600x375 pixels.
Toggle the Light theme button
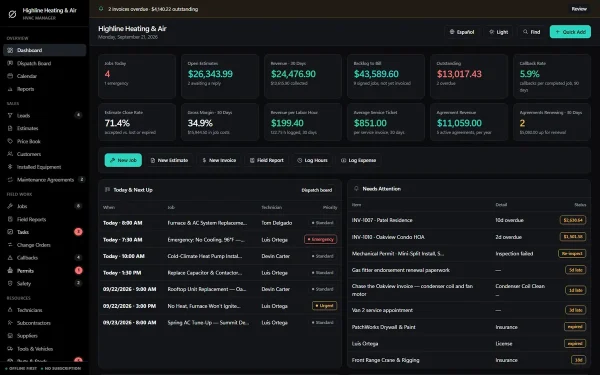(499, 32)
